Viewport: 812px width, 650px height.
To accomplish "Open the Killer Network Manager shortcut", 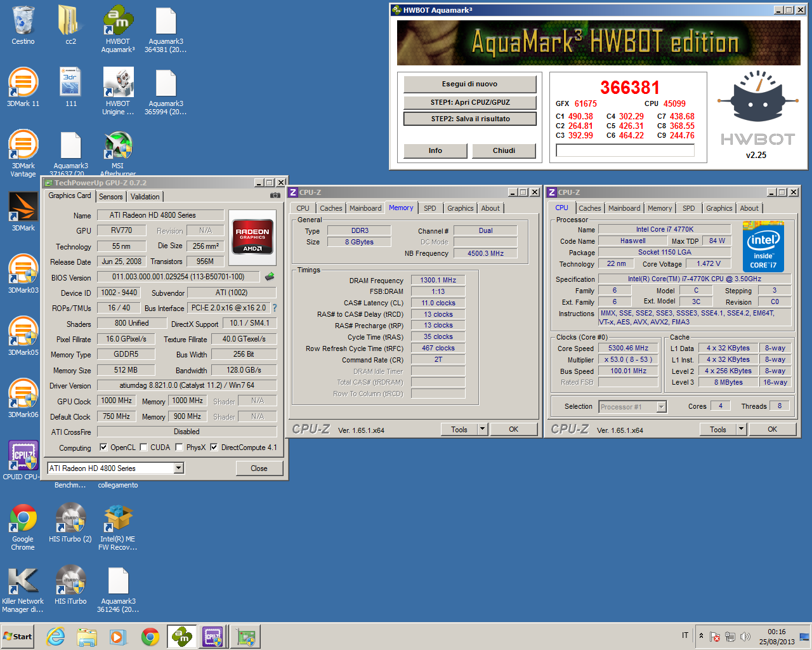I will pos(23,589).
